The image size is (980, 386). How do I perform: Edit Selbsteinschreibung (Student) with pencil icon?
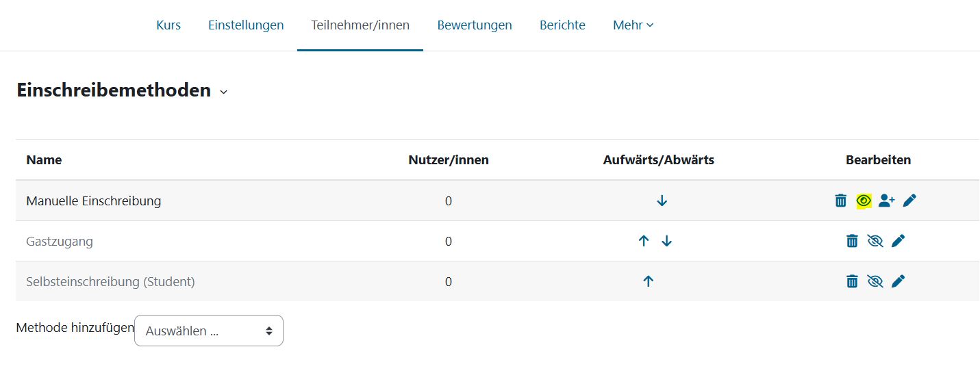point(899,281)
